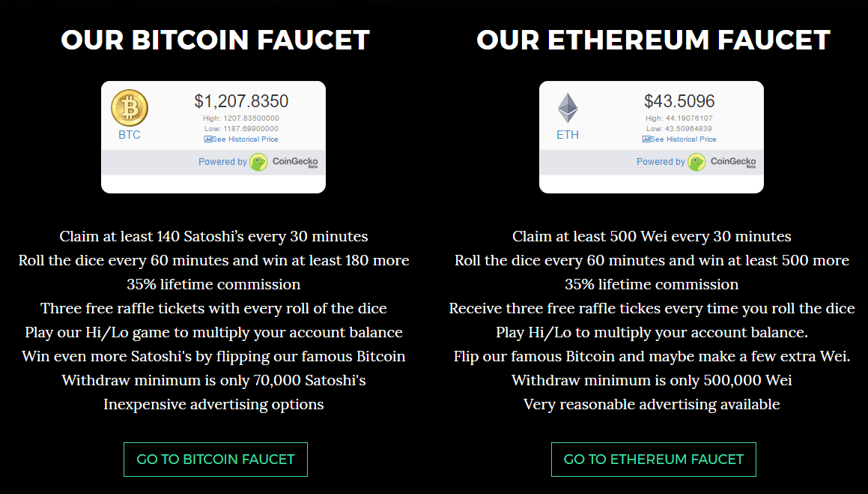This screenshot has height=494, width=868.
Task: Open the Go To Ethereum Faucet button
Action: click(653, 459)
